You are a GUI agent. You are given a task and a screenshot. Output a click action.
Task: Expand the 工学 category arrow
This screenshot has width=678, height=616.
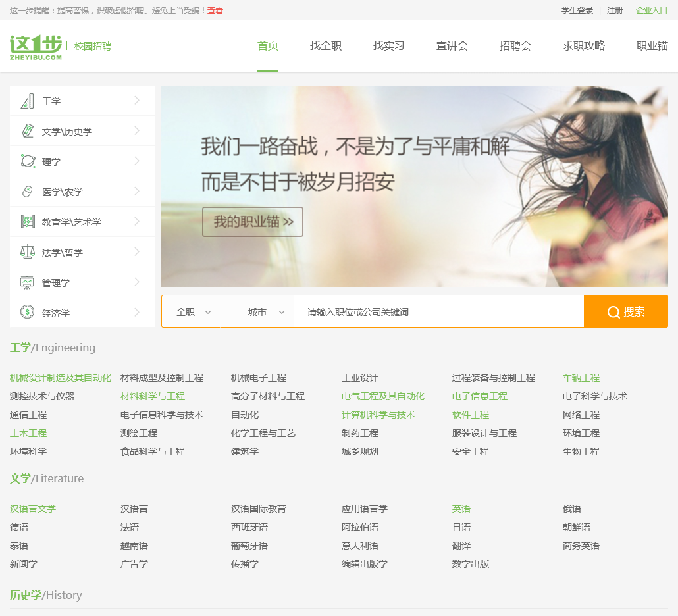coord(137,100)
